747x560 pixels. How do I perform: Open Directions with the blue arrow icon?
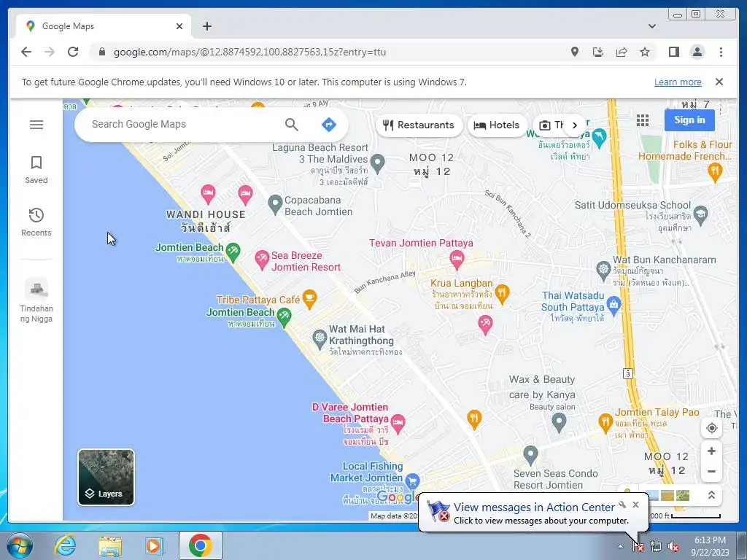(x=329, y=125)
